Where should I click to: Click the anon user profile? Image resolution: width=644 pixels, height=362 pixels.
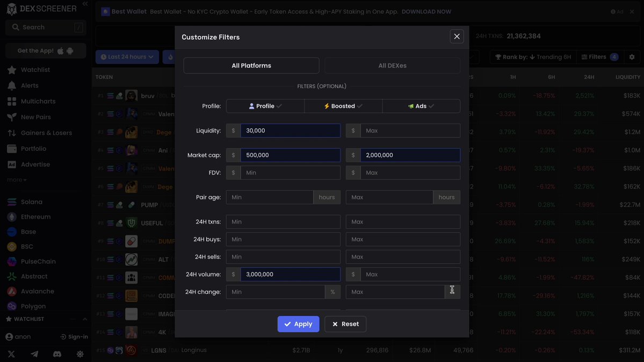(x=18, y=337)
